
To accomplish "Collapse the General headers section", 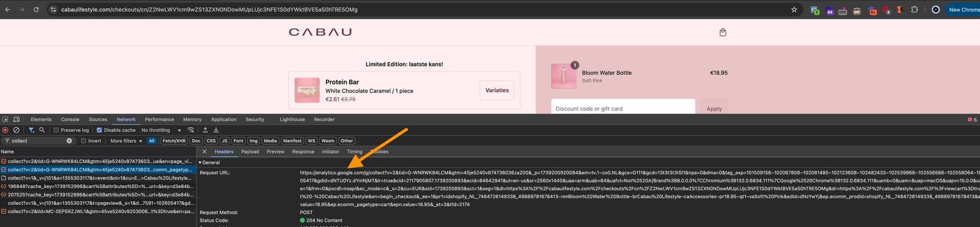I will pyautogui.click(x=209, y=162).
